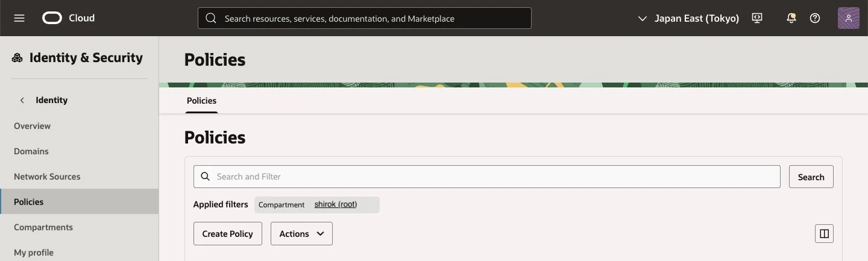Go back using the chevron beside Identity

click(22, 100)
